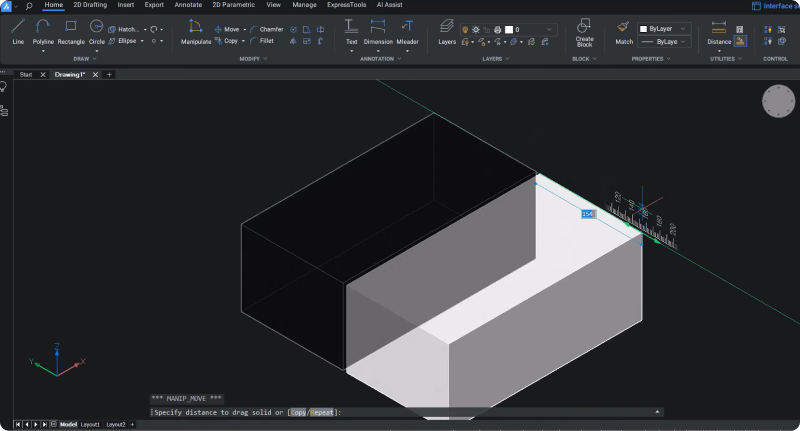Toggle the layer light bulb on/off
This screenshot has height=431, width=800.
pyautogui.click(x=467, y=30)
